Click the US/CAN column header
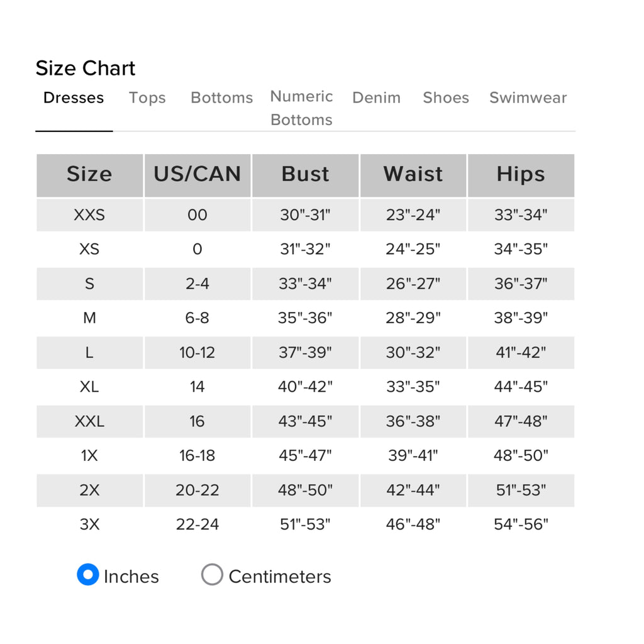 pos(197,175)
